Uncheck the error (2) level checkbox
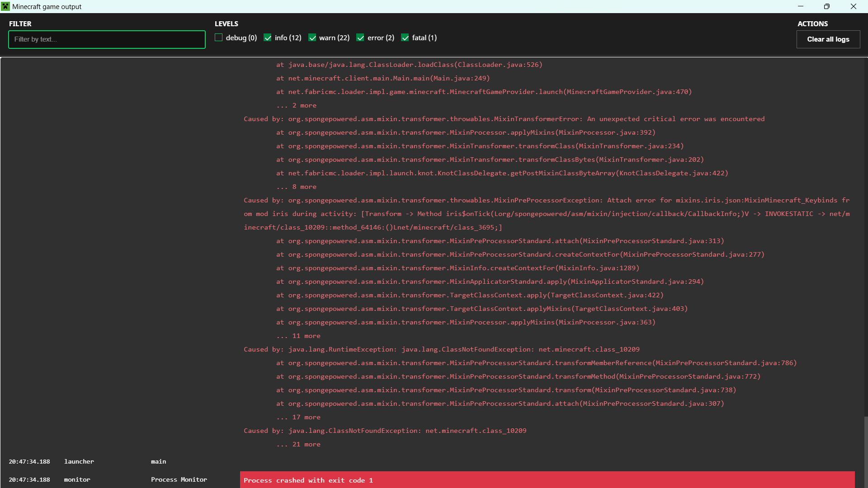Screen dimensions: 868x488 [x=360, y=38]
